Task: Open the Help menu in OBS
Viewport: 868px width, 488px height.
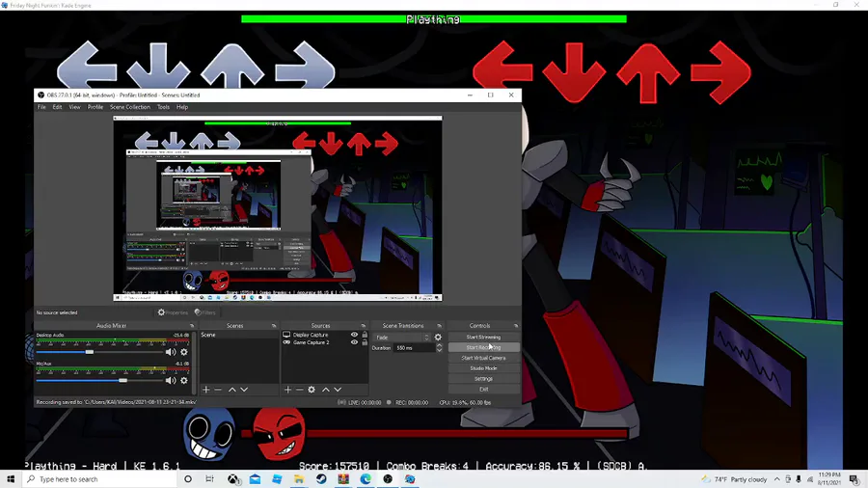Action: click(182, 107)
